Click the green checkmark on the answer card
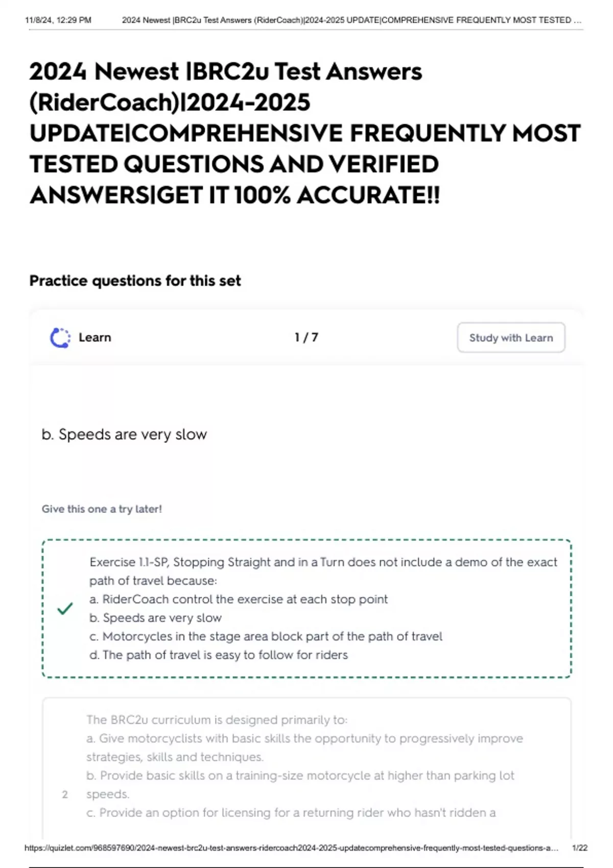Screen dimensions: 613x868 point(65,608)
